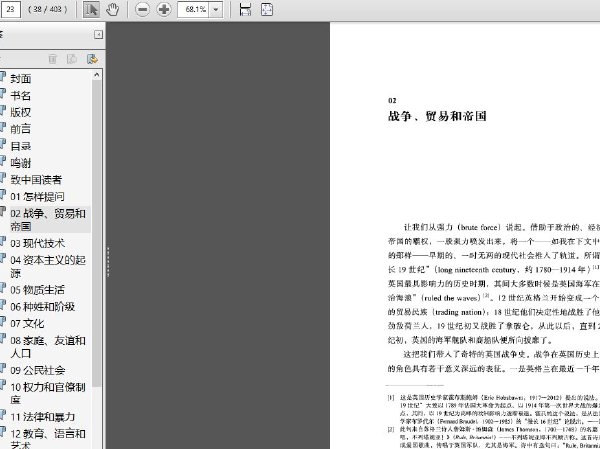Jump to chapter 10 权力和官僚制度

coord(48,393)
